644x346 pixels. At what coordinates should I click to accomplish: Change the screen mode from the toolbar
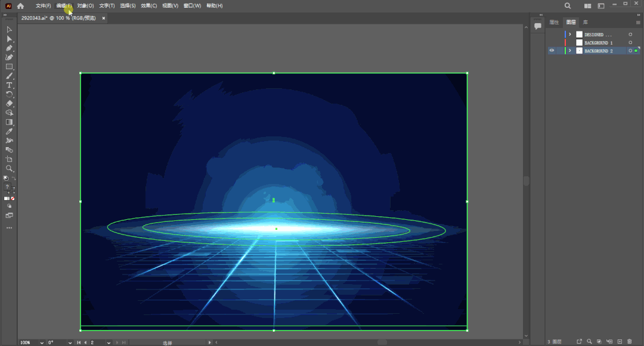pos(9,216)
